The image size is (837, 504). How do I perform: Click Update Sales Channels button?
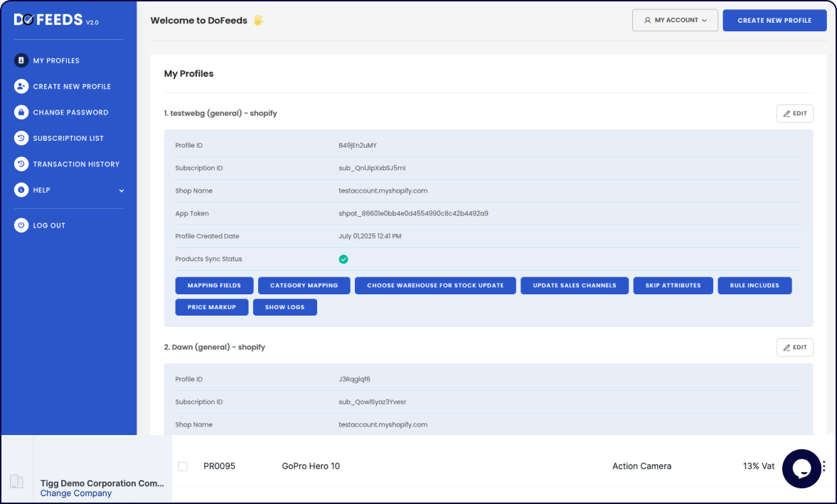tap(575, 285)
